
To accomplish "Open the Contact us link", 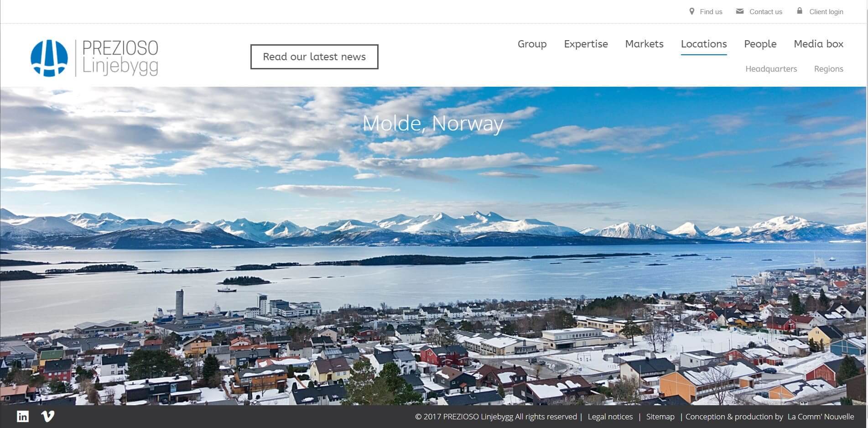I will 766,12.
